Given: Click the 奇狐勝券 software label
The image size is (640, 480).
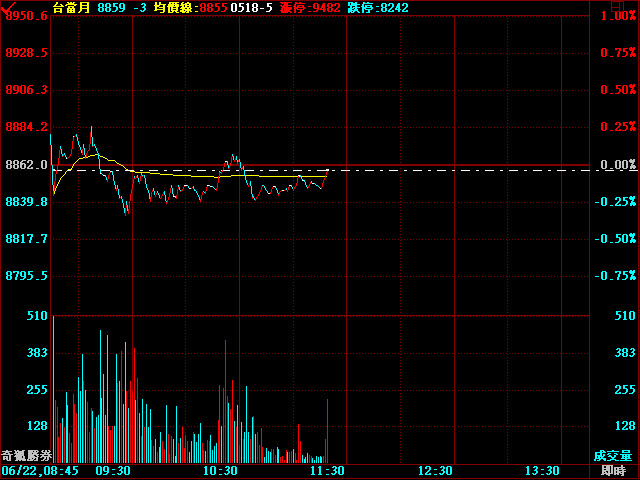Looking at the screenshot, I should click(27, 456).
